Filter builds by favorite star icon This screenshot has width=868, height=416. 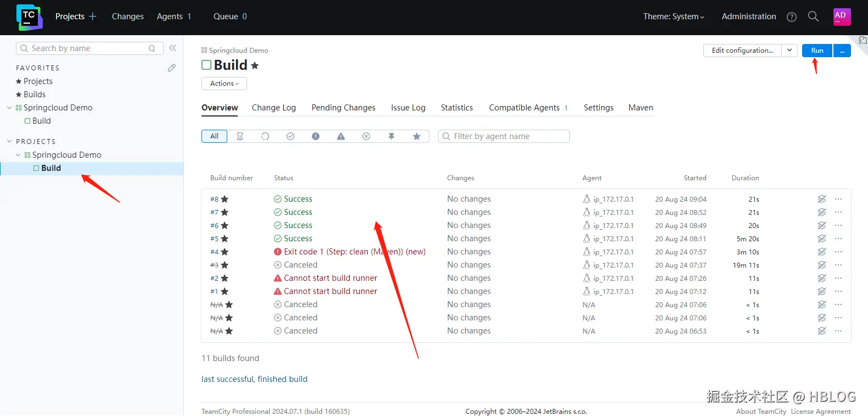pyautogui.click(x=417, y=136)
